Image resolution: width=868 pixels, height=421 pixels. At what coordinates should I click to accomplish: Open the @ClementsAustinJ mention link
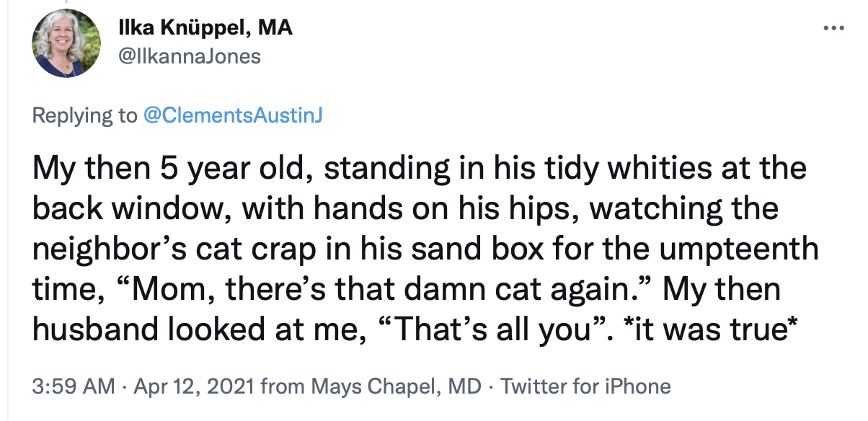click(234, 116)
